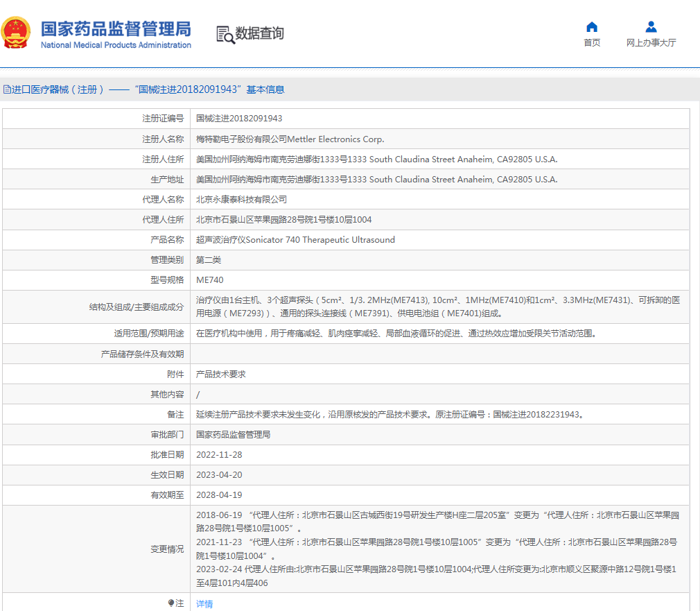Open the 网上办事大厅 text label
700x611 pixels.
[x=651, y=43]
